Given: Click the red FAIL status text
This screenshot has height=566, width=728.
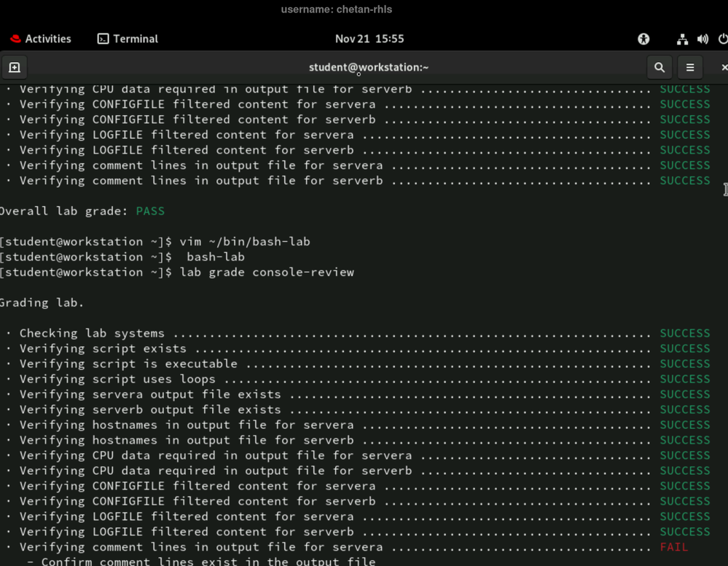Looking at the screenshot, I should coord(673,547).
